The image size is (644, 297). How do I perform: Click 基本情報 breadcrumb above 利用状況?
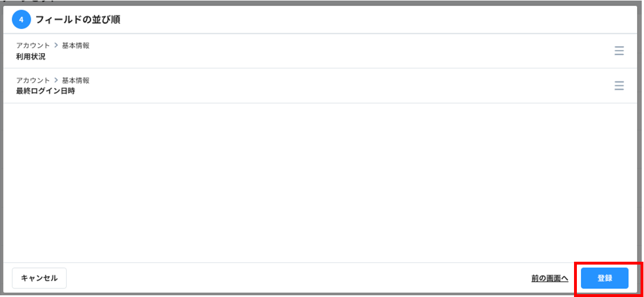pos(76,46)
